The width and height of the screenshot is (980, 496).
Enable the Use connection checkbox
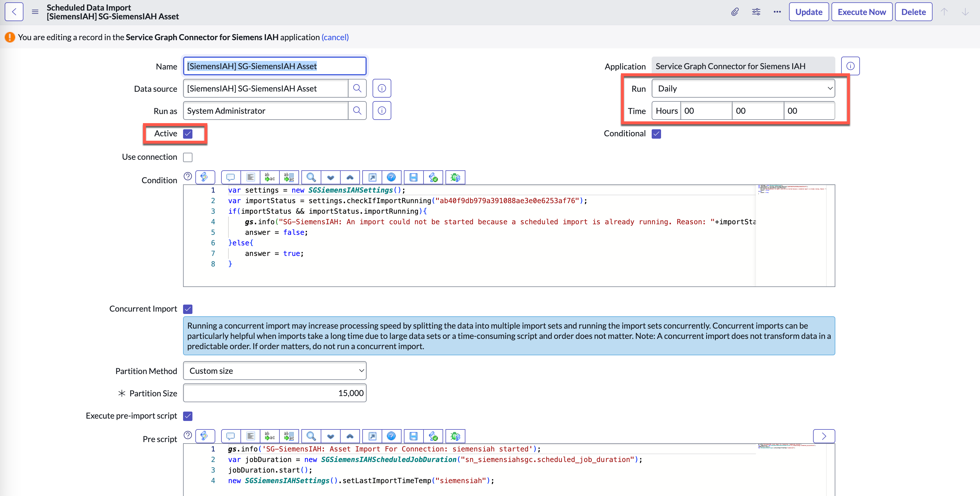(187, 157)
